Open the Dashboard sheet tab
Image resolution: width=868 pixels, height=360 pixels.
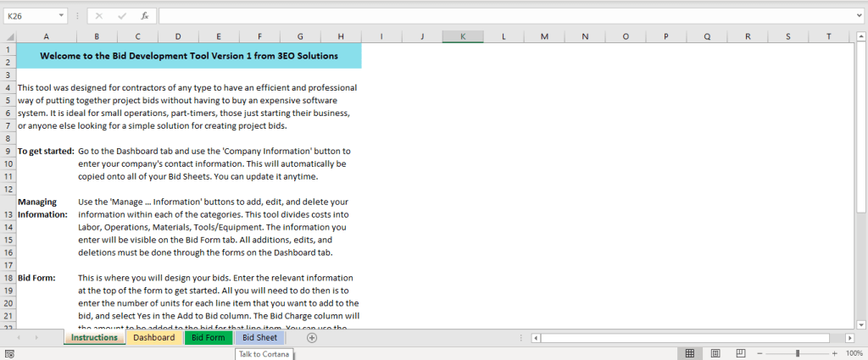pyautogui.click(x=153, y=337)
